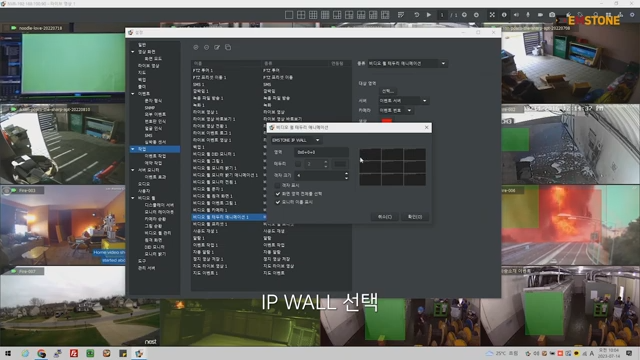This screenshot has width=640, height=360.
Task: Toggle the microphone icon in the toolbar
Action: (528, 15)
